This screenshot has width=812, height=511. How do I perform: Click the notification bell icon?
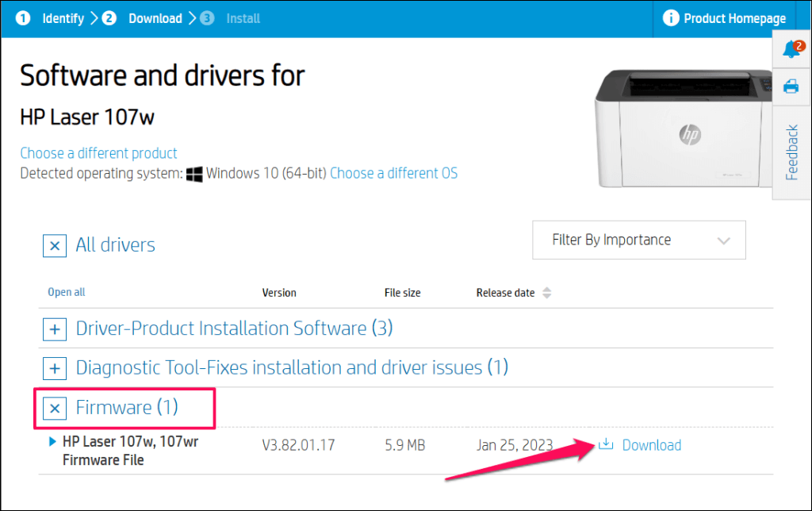coord(791,51)
